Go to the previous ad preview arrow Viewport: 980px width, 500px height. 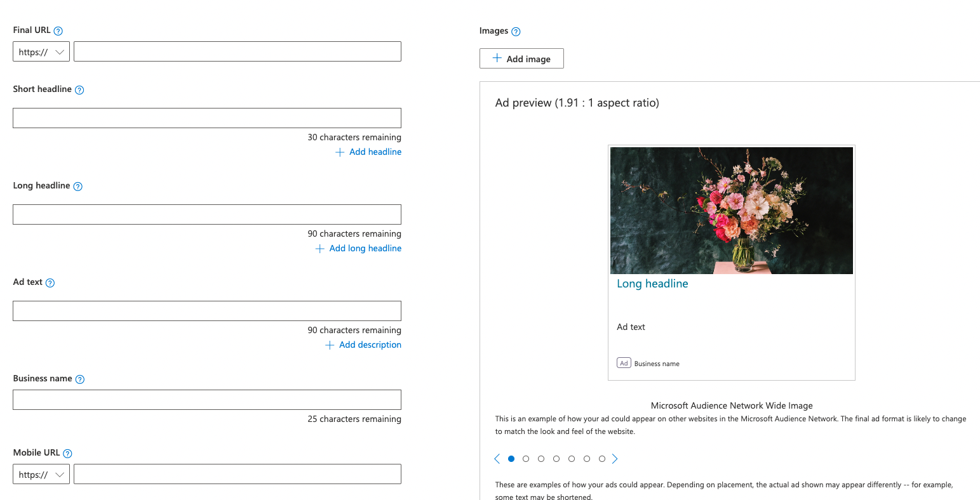click(497, 459)
